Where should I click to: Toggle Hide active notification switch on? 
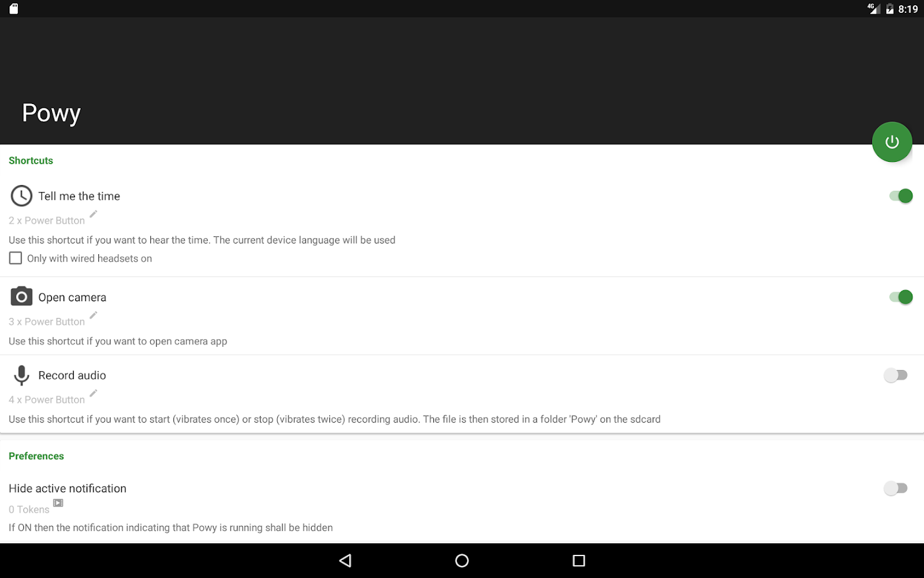(x=896, y=489)
